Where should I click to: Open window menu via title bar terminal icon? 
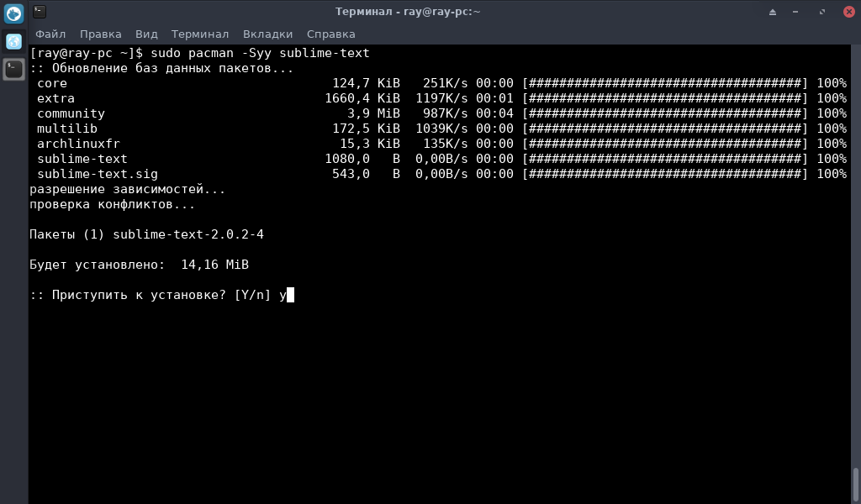(40, 12)
